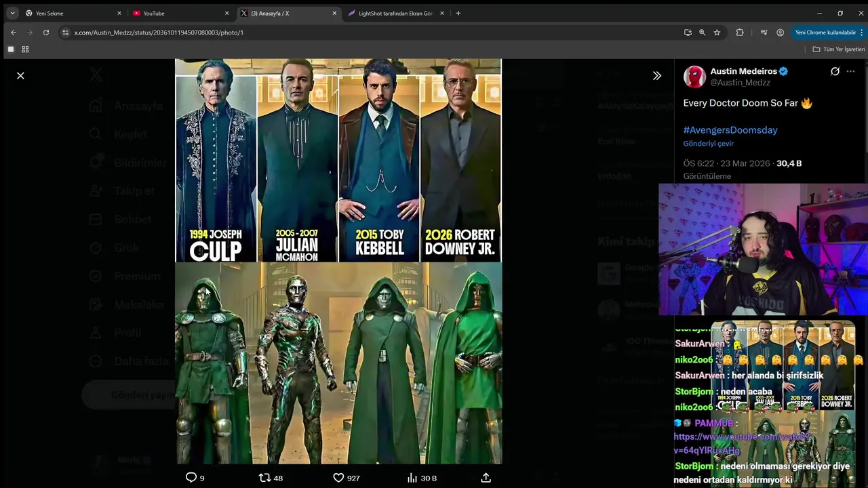Image resolution: width=868 pixels, height=488 pixels.
Task: Open the Chrome profile avatar icon
Action: click(x=780, y=32)
